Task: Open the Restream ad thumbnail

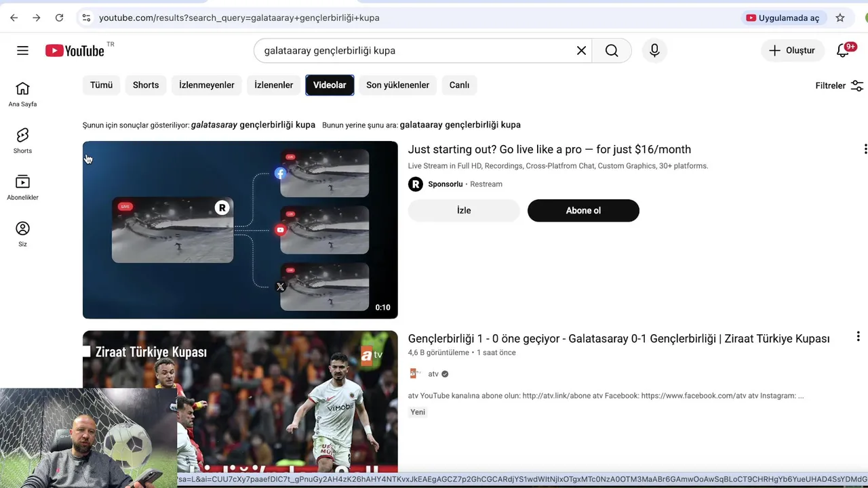Action: point(240,230)
